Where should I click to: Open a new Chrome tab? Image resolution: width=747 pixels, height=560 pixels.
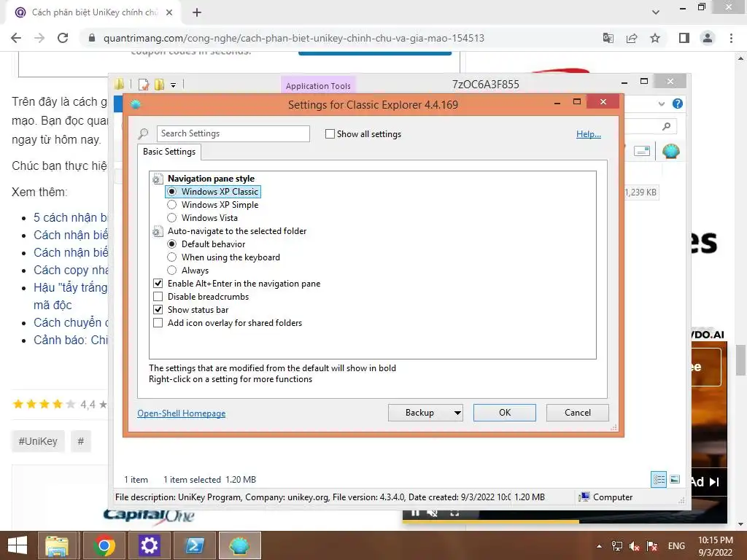pyautogui.click(x=197, y=12)
